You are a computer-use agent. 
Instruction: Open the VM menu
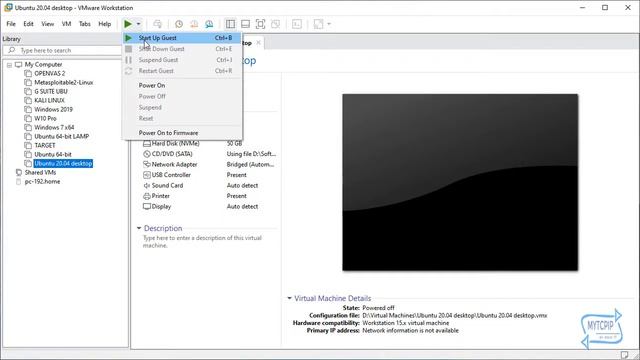67,24
